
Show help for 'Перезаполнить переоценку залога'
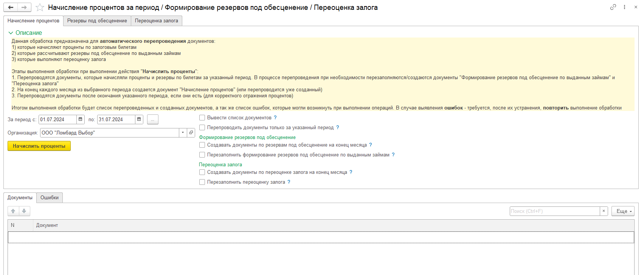coord(289,182)
